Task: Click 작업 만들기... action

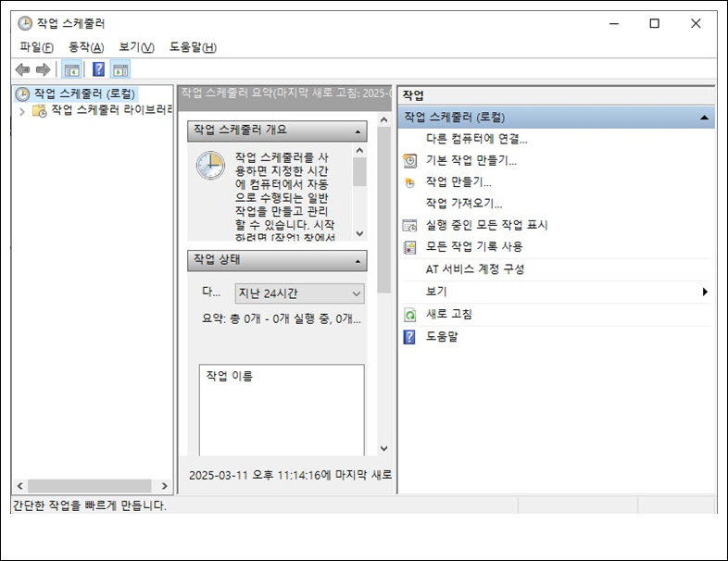Action: (458, 181)
